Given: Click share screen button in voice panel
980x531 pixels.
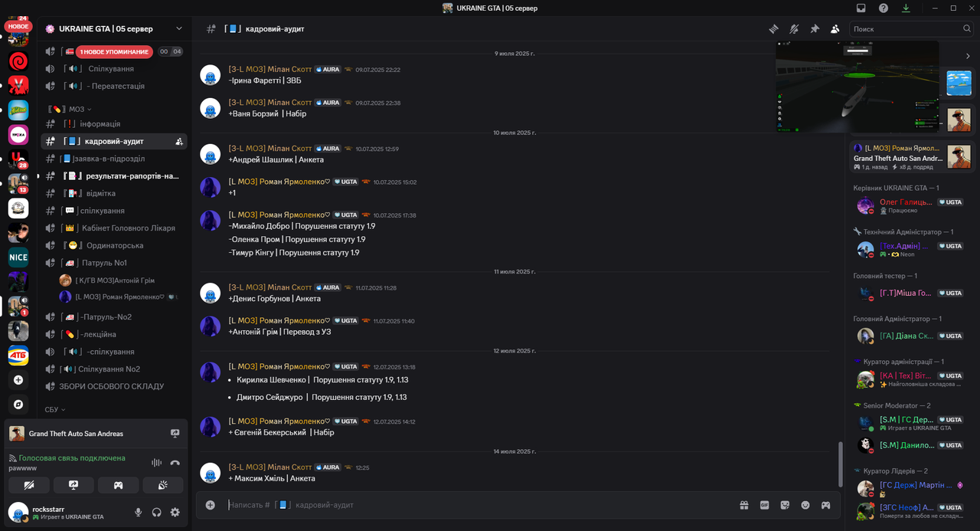Looking at the screenshot, I should click(73, 485).
